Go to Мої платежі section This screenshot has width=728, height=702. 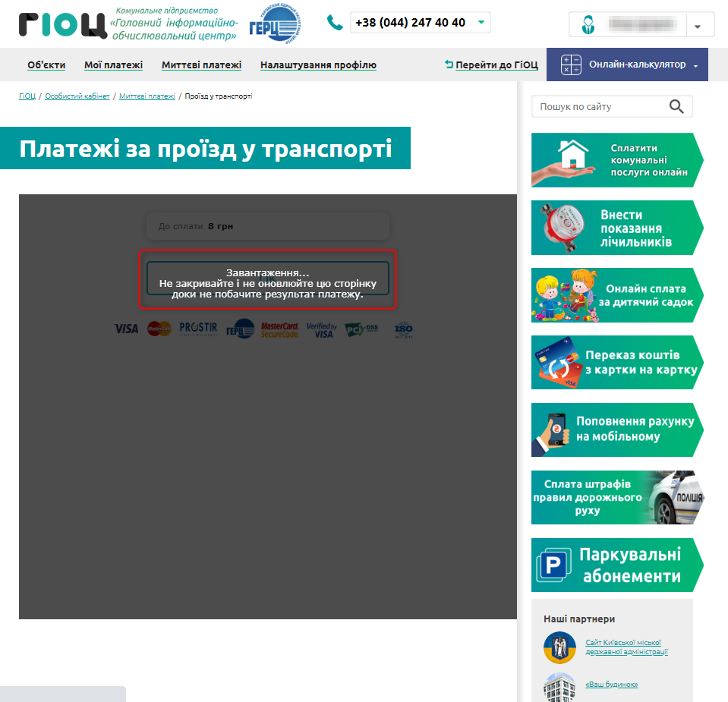tap(113, 65)
